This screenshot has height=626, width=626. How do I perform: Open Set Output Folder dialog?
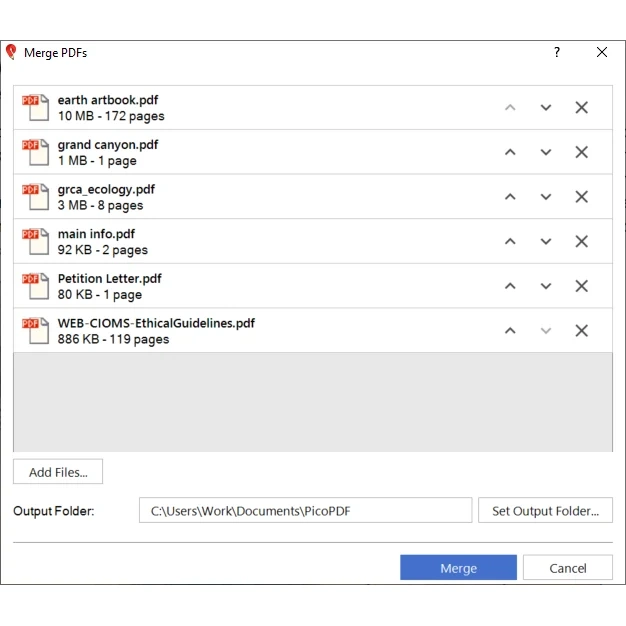click(545, 511)
